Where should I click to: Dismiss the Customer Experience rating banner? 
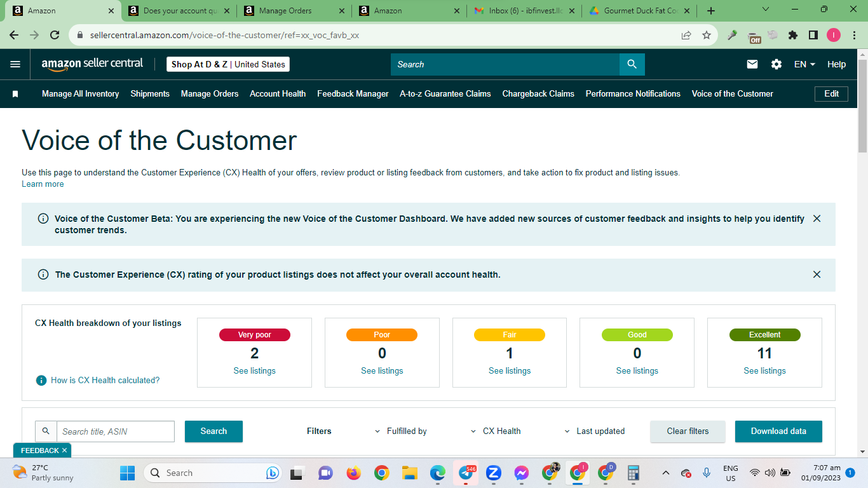pyautogui.click(x=817, y=274)
